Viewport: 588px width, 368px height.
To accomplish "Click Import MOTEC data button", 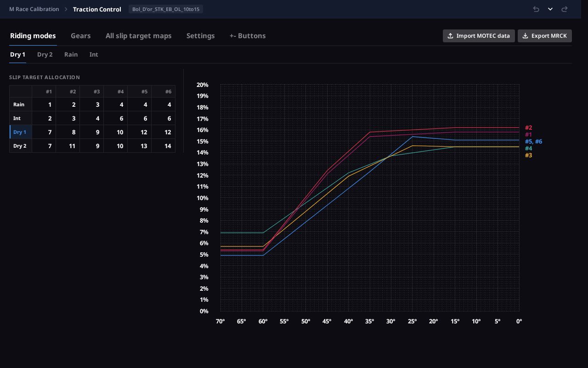I will [x=479, y=36].
